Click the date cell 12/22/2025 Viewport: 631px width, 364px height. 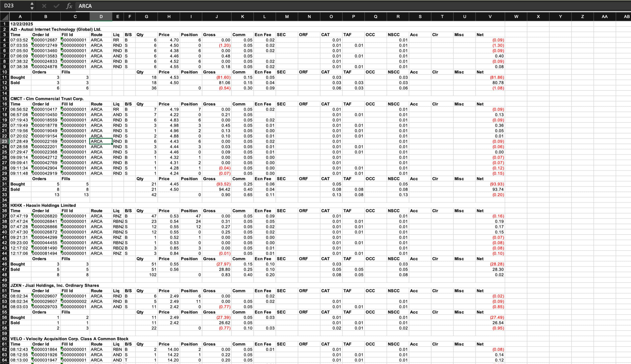21,24
